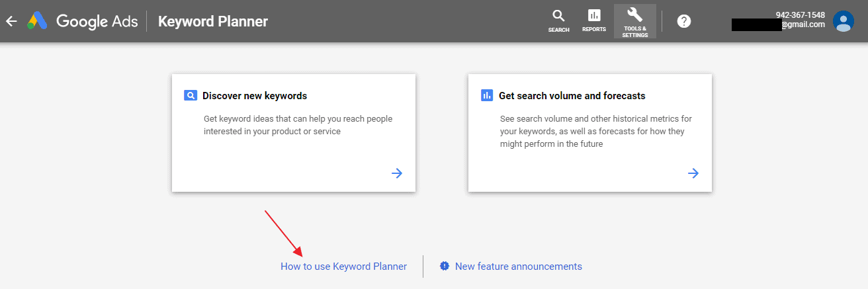Click the Google Ads logo icon
868x289 pixels.
36,21
